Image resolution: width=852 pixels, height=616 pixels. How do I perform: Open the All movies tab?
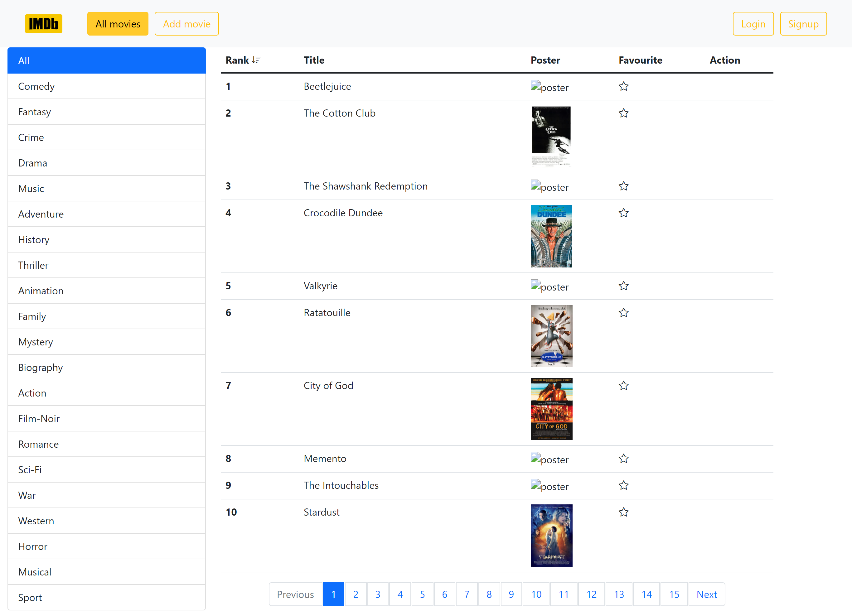click(118, 24)
